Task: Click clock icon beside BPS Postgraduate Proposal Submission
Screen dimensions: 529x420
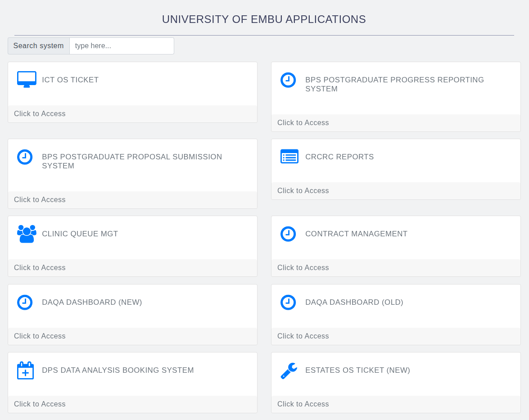Action: [25, 157]
